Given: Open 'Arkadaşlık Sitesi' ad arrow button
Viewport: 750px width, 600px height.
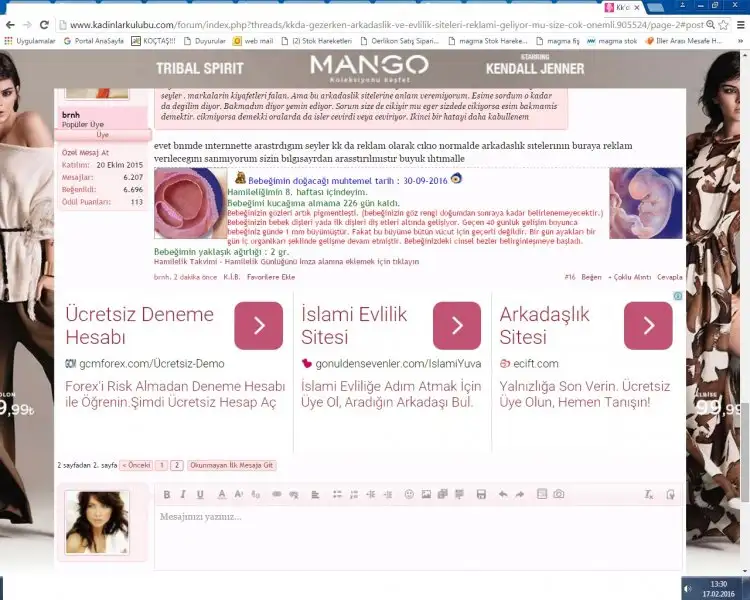Looking at the screenshot, I should click(648, 325).
